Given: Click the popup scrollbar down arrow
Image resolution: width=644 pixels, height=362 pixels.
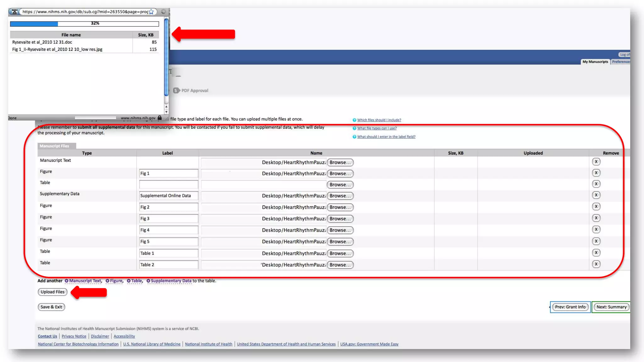Looking at the screenshot, I should [166, 112].
